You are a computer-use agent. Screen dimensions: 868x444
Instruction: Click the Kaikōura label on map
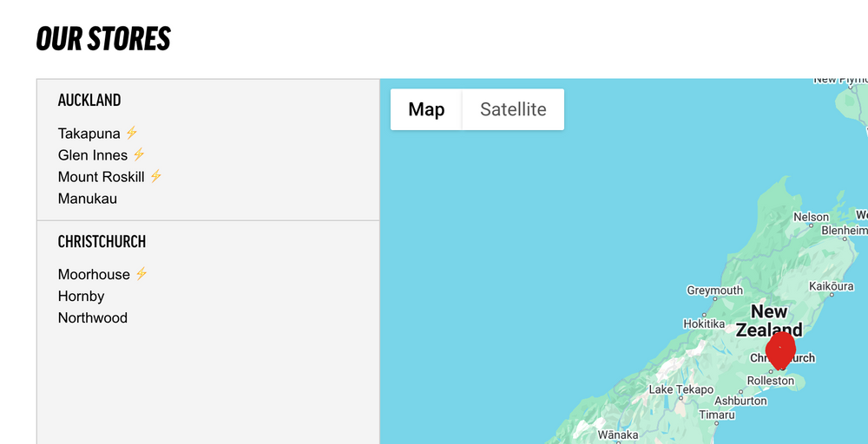click(831, 286)
